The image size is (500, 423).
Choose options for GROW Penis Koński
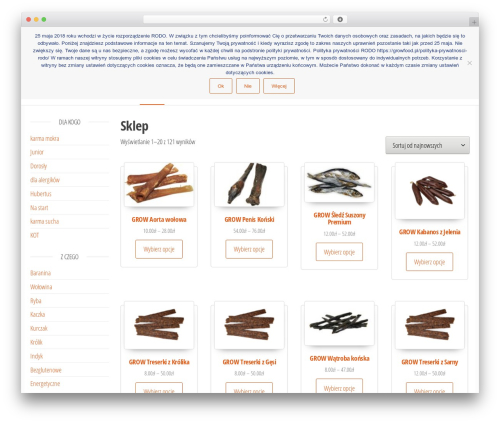249,249
